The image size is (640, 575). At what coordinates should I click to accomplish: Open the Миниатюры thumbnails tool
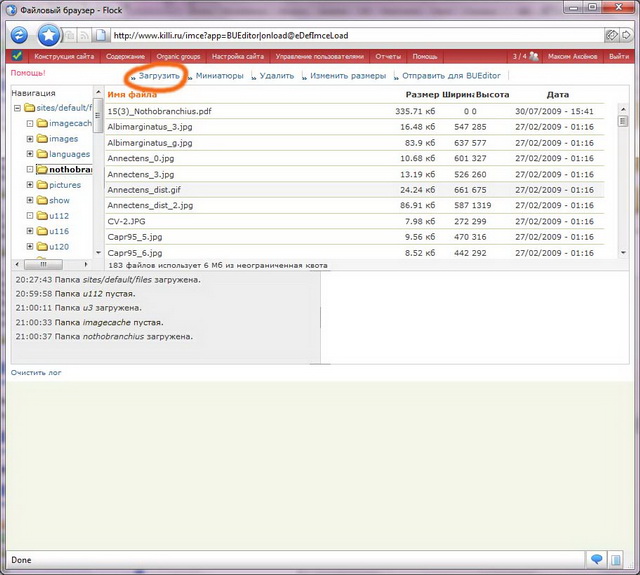pos(219,76)
